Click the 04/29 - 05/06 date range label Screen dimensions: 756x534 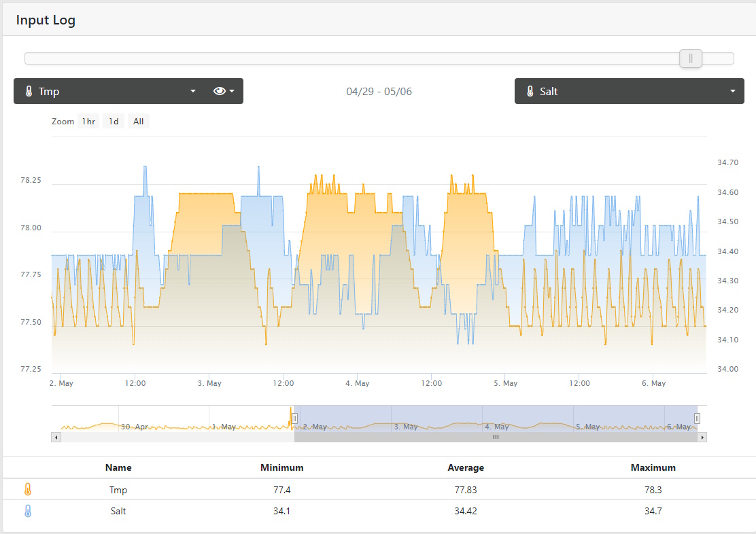click(379, 91)
